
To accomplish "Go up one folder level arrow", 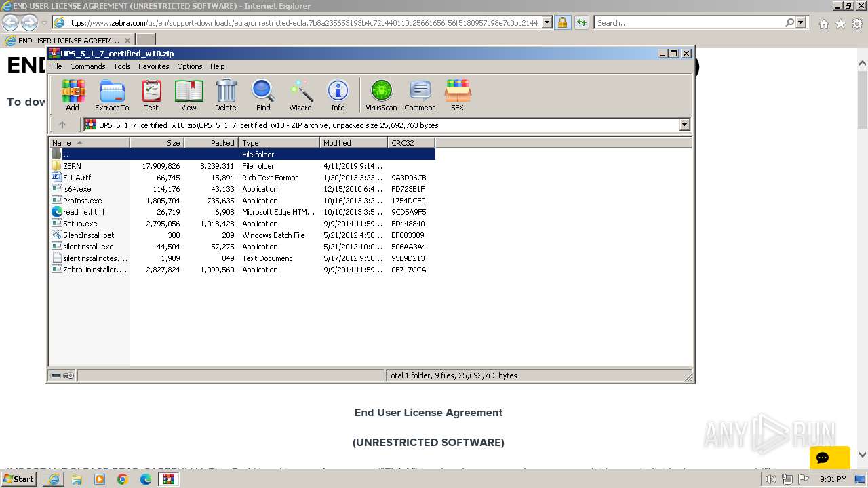I will [62, 125].
